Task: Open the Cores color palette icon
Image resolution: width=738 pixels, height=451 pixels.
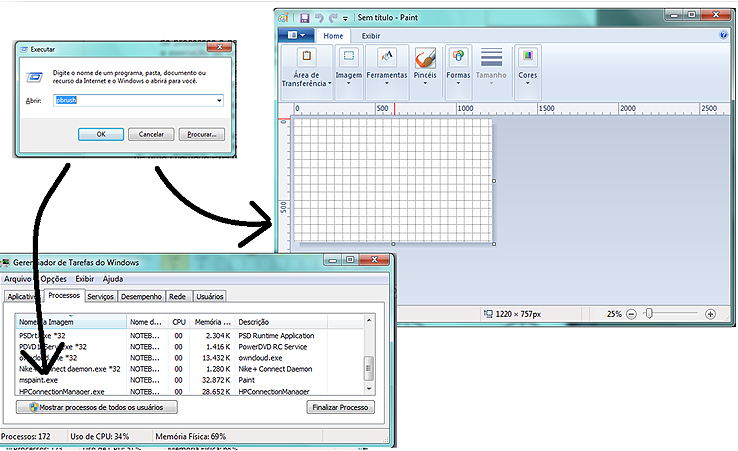Action: pos(527,58)
